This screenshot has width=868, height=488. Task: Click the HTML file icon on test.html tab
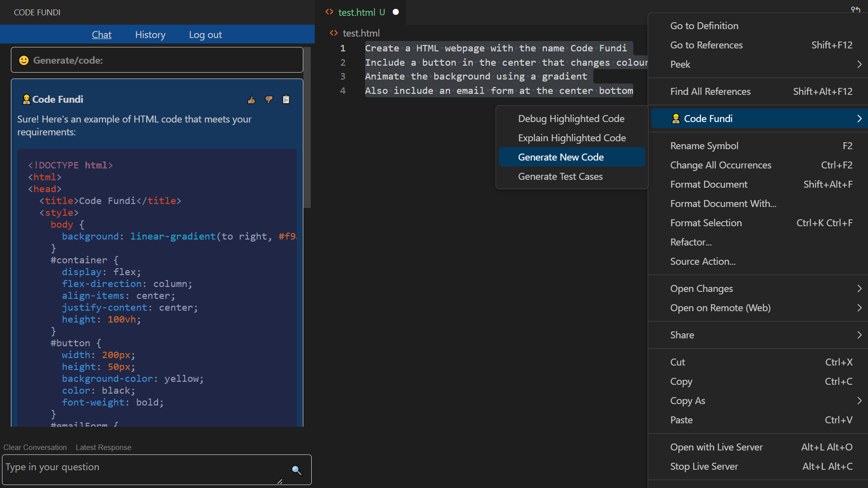coord(330,12)
